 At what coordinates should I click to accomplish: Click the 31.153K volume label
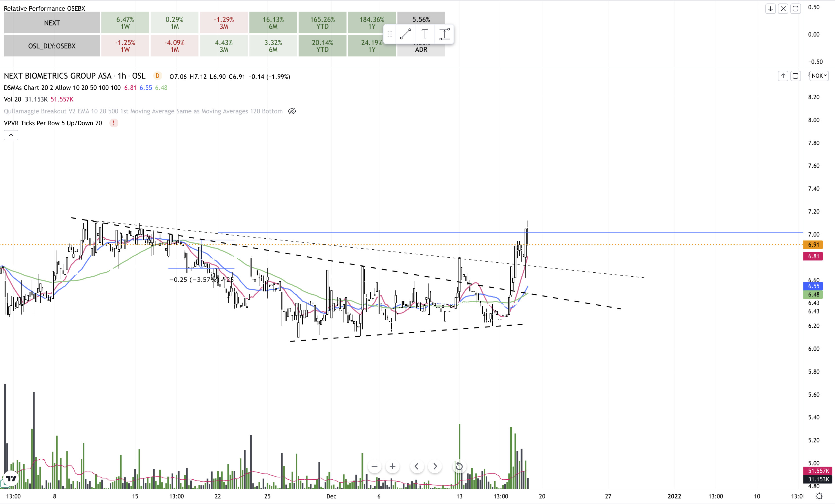(x=818, y=480)
